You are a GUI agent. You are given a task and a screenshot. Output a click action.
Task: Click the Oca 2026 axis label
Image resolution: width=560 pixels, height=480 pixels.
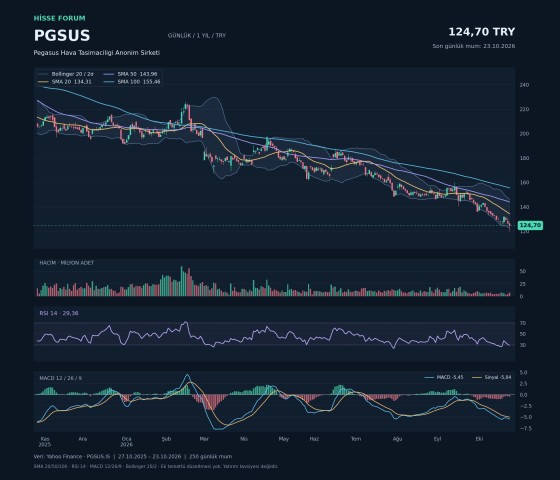(126, 441)
